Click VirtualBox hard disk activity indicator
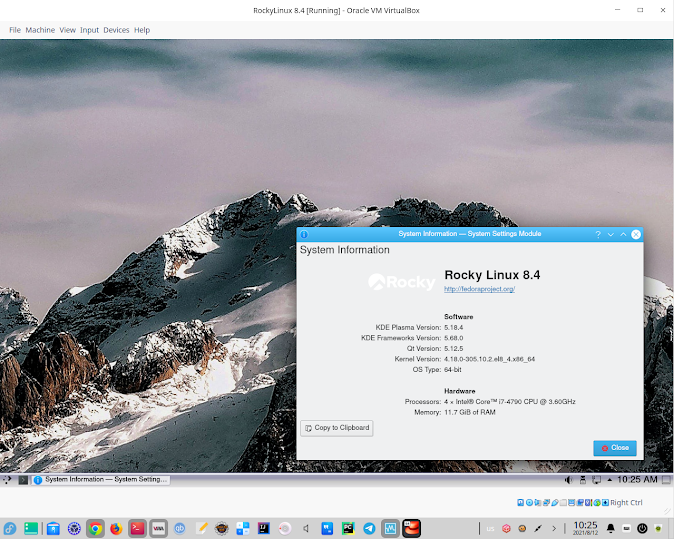This screenshot has width=674, height=539. pyautogui.click(x=520, y=502)
